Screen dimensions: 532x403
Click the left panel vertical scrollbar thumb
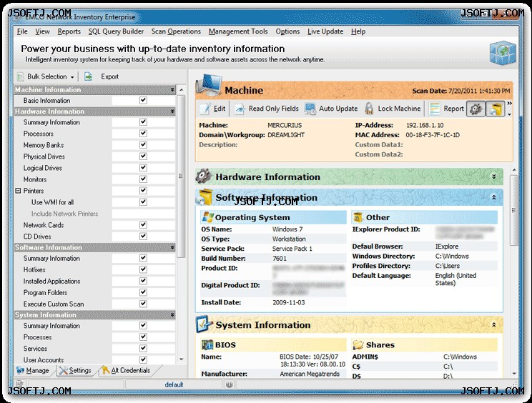pos(181,176)
